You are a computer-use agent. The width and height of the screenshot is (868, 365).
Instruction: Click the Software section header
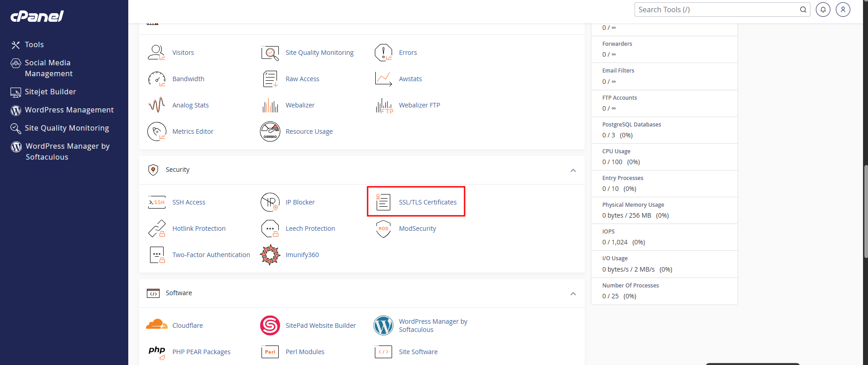[362, 293]
